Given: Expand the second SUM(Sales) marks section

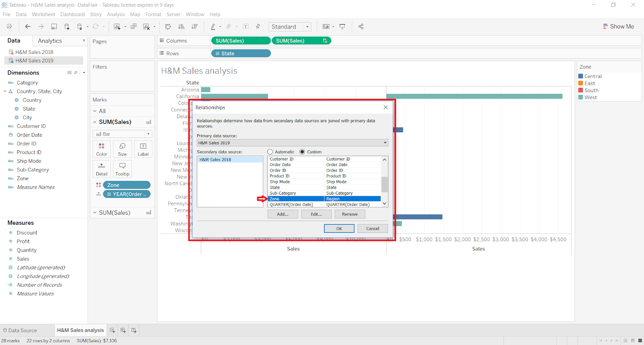Looking at the screenshot, I should [95, 213].
